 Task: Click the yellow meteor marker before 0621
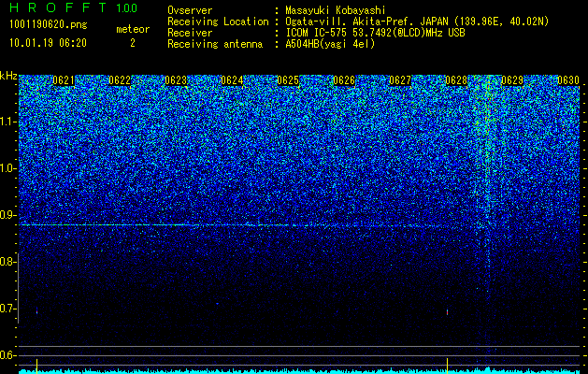[36, 366]
